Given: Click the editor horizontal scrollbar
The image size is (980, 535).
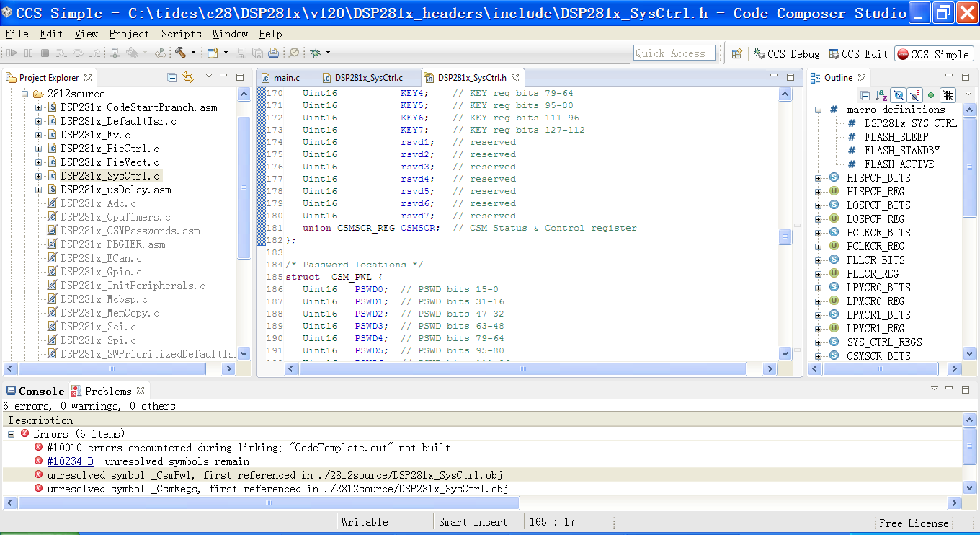Looking at the screenshot, I should pyautogui.click(x=522, y=368).
